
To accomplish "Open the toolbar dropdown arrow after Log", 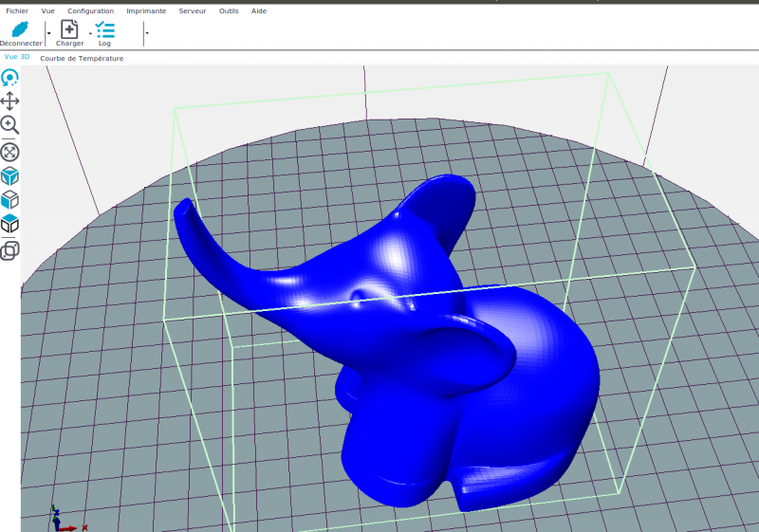I will (147, 33).
